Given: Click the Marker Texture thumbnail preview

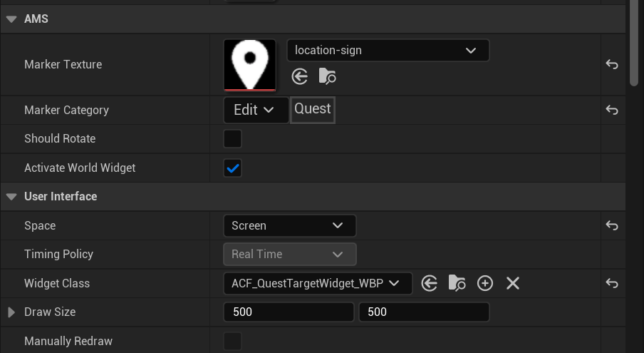Looking at the screenshot, I should pos(249,64).
